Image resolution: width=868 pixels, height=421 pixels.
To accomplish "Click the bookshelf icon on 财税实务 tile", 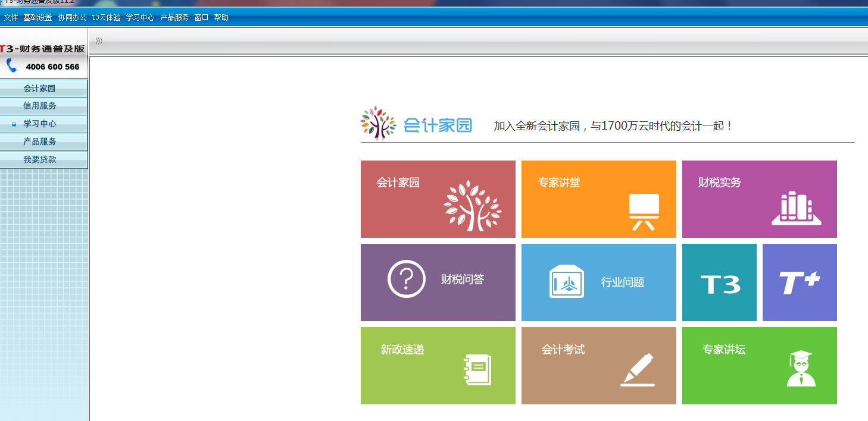I will pyautogui.click(x=797, y=208).
